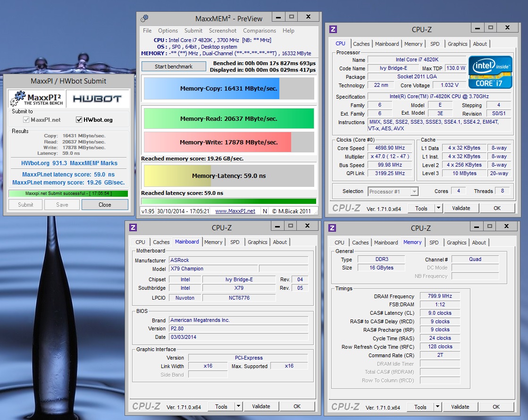Click the Link Width x16 value
This screenshot has height=420, width=528.
208,366
